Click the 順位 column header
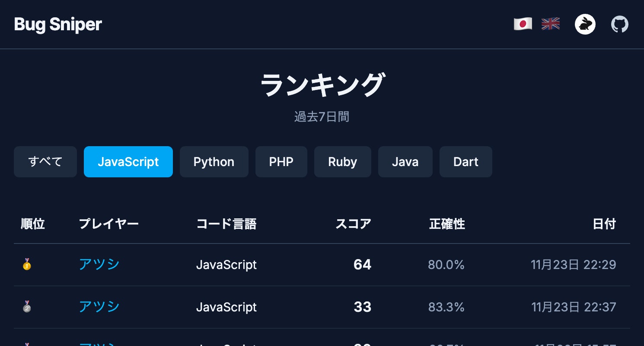Screen dimensions: 644x346 click(x=32, y=224)
